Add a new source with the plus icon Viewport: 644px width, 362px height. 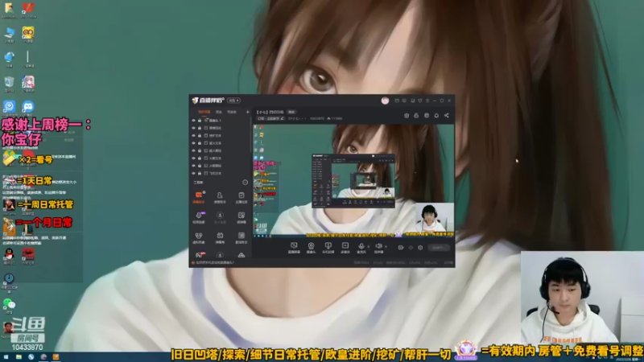point(248,112)
